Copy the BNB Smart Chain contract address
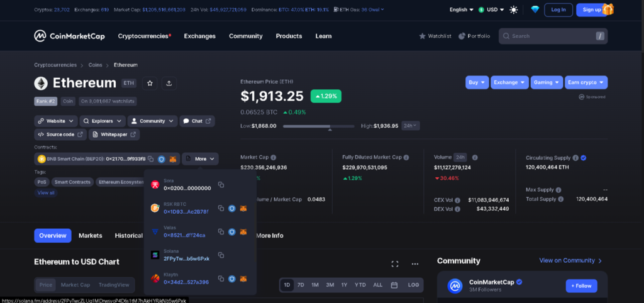644x303 pixels. point(151,159)
